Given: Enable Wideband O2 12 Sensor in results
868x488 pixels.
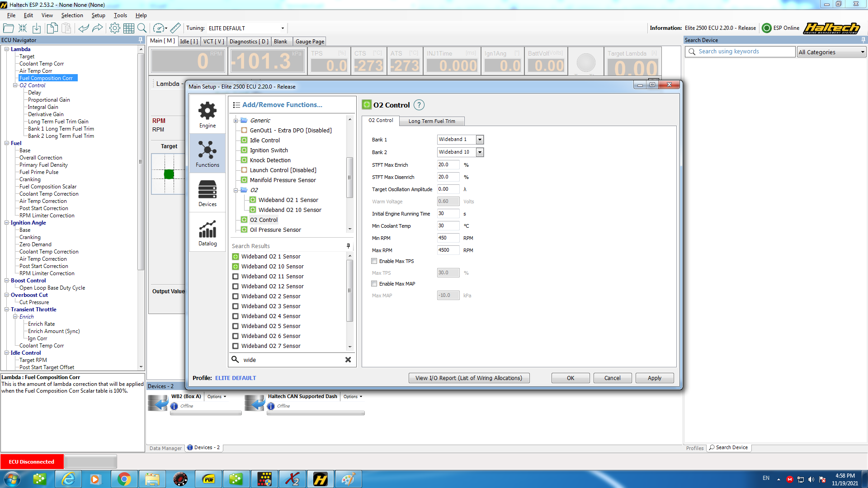Looking at the screenshot, I should (236, 286).
